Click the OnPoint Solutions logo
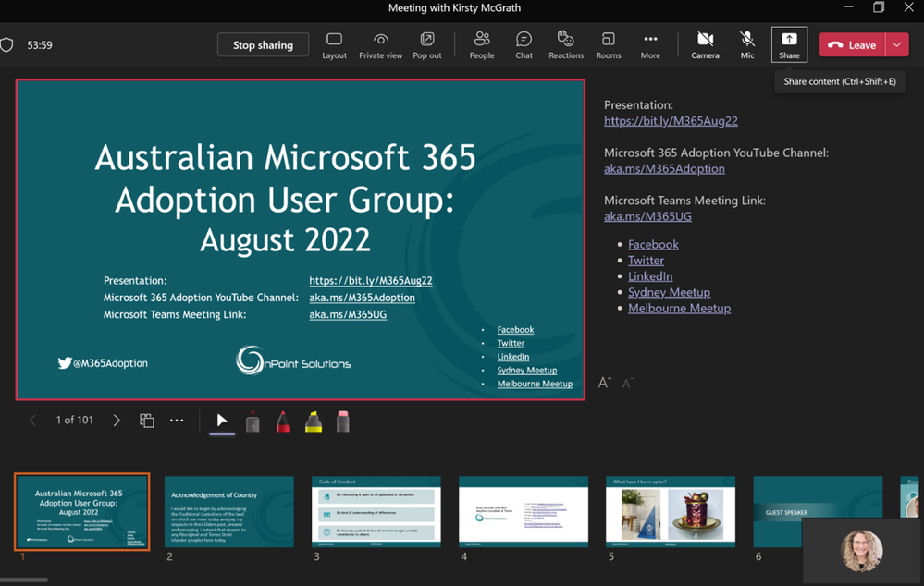 (x=293, y=360)
